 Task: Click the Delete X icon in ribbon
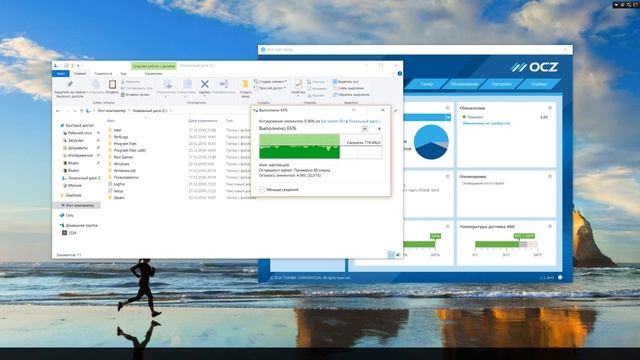point(204,84)
